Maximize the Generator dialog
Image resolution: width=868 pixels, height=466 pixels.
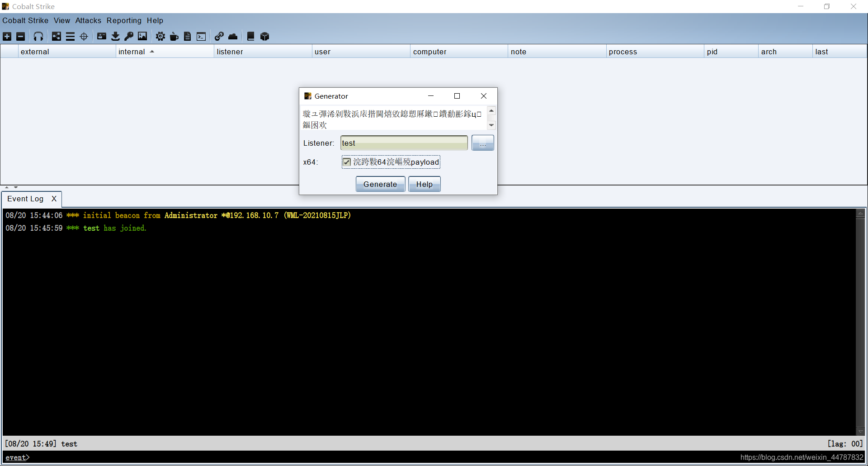457,96
